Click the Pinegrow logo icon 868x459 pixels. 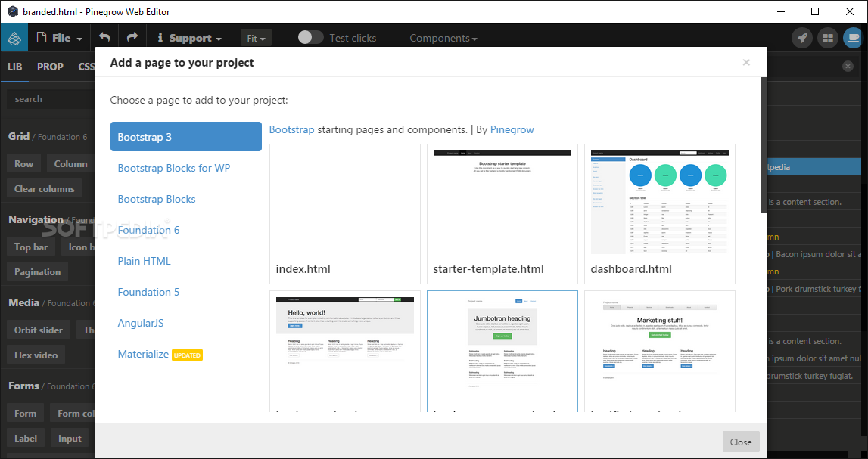click(x=14, y=38)
